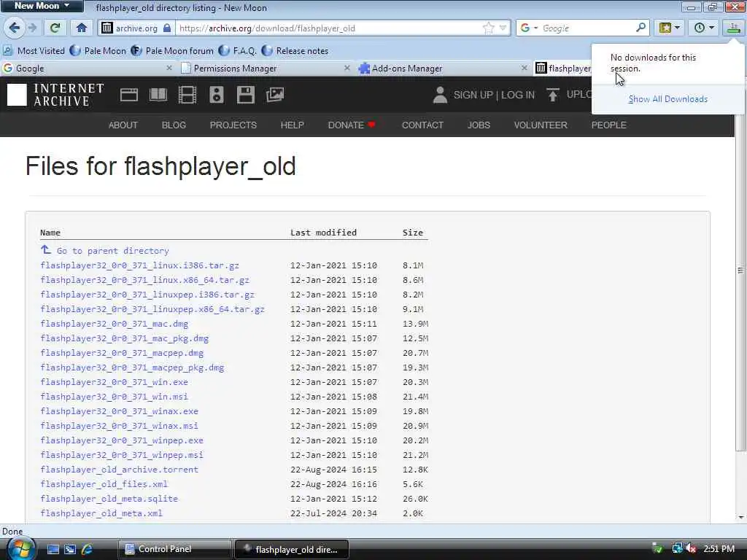Open the Internet Archive Video film icon
Image resolution: width=747 pixels, height=560 pixels.
point(187,95)
